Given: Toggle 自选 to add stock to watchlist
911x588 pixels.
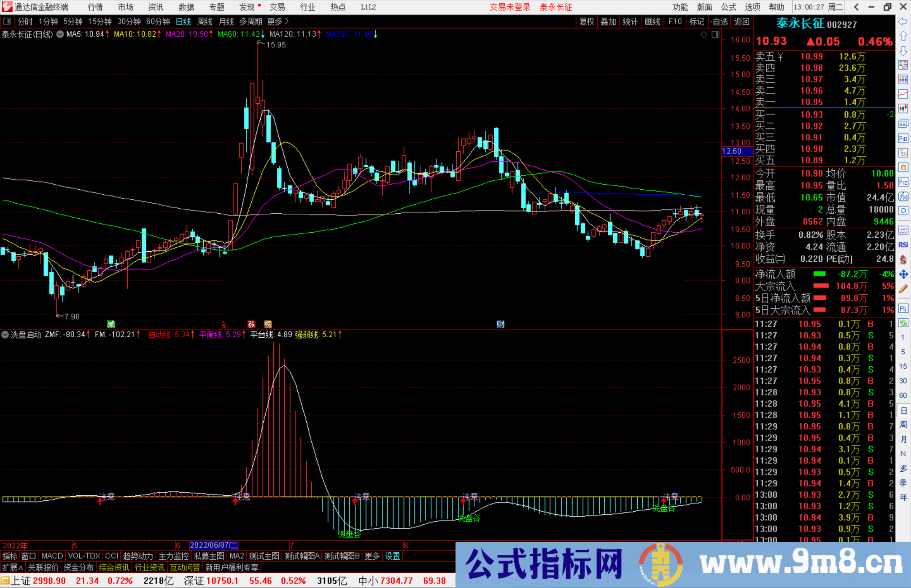Looking at the screenshot, I should pos(720,21).
